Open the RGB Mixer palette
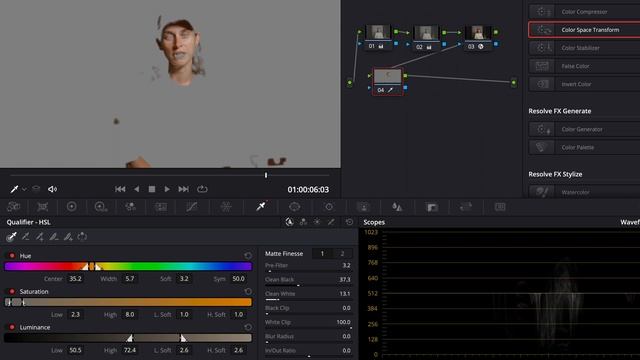This screenshot has width=640, height=360. pos(131,207)
